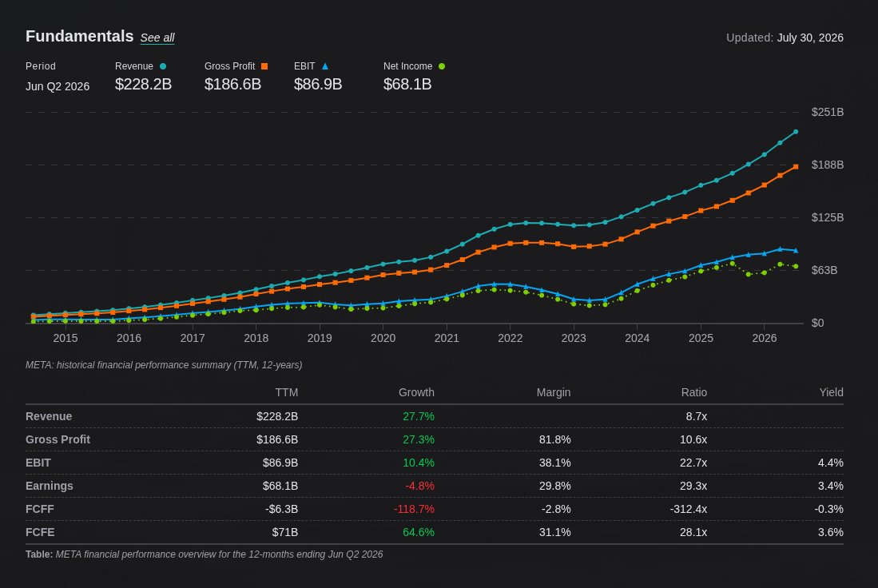Click EBIT growth value 10.4%
878x588 pixels.
(x=419, y=463)
